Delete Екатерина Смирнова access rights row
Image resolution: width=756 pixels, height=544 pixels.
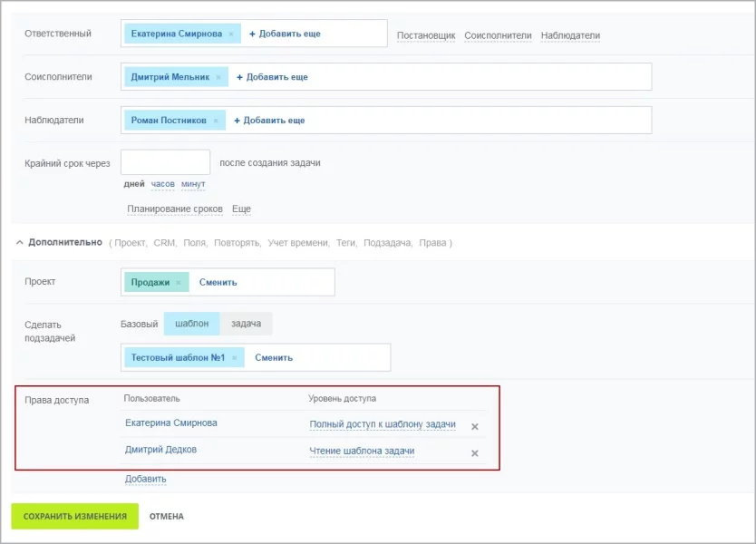(475, 426)
